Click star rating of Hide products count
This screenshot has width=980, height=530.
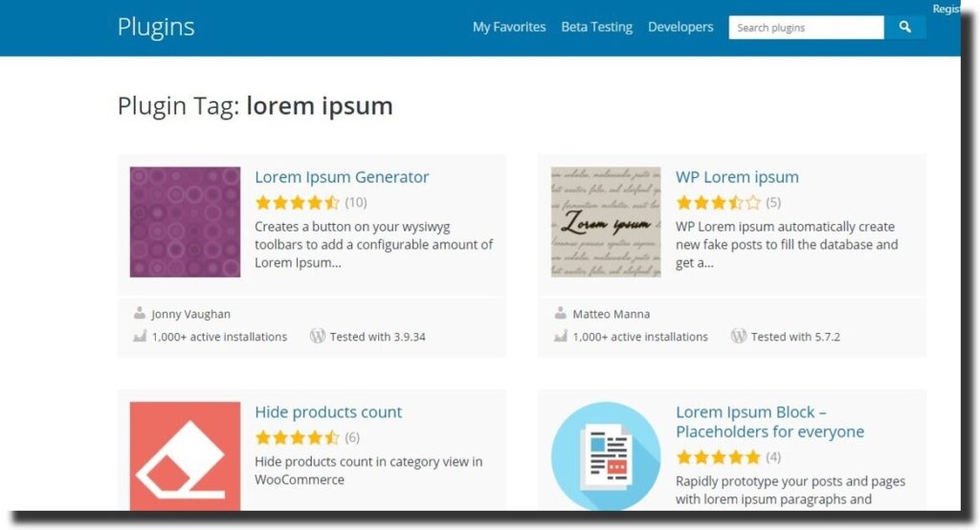pyautogui.click(x=298, y=437)
